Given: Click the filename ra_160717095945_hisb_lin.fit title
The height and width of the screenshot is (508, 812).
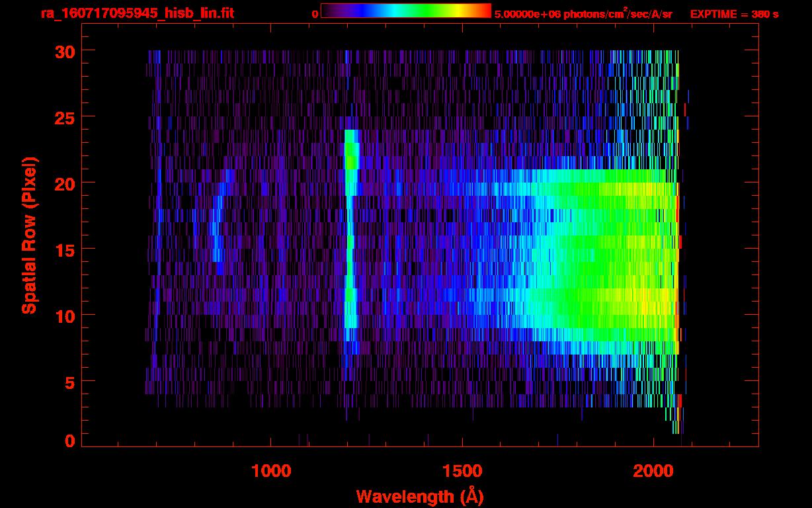Looking at the screenshot, I should point(137,13).
